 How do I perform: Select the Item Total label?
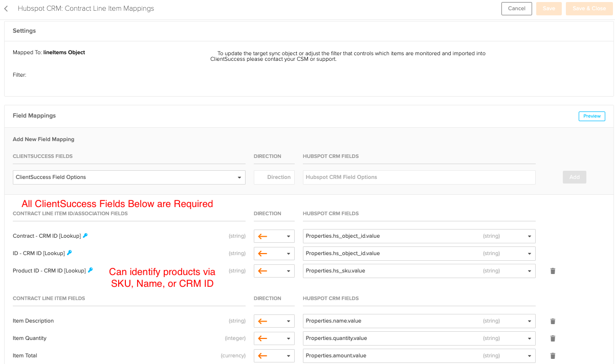click(x=25, y=356)
